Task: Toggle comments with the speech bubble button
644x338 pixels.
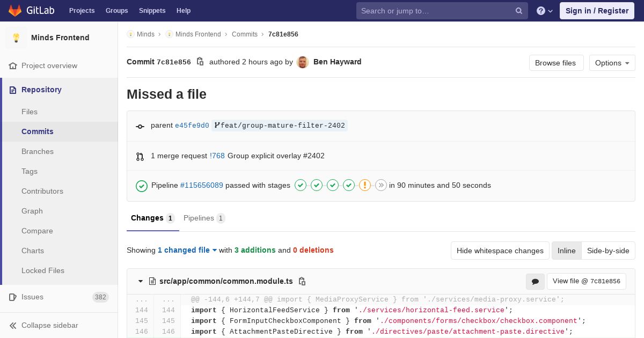Action: click(535, 282)
